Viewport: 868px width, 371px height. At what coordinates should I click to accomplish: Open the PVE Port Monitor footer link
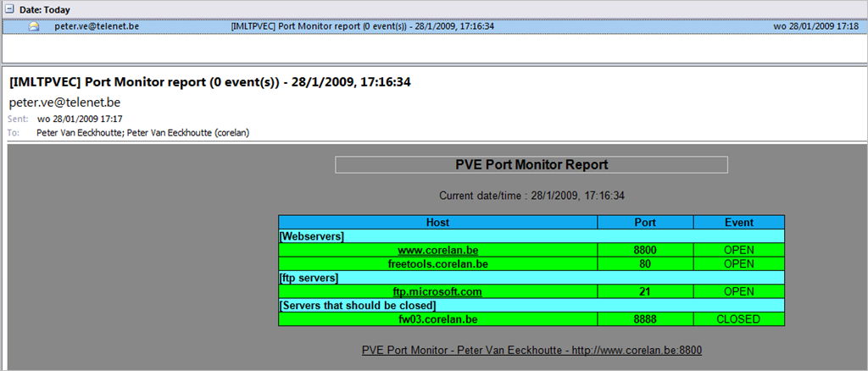point(531,350)
